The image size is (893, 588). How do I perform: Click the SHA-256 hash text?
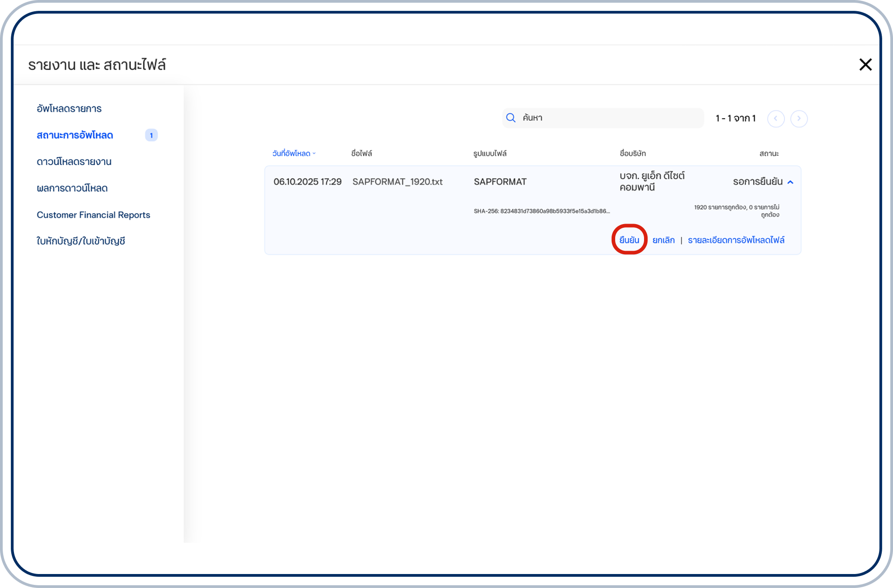click(541, 211)
